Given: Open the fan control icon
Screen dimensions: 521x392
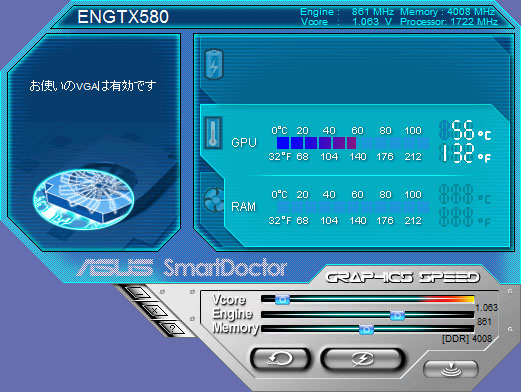Looking at the screenshot, I should (214, 199).
